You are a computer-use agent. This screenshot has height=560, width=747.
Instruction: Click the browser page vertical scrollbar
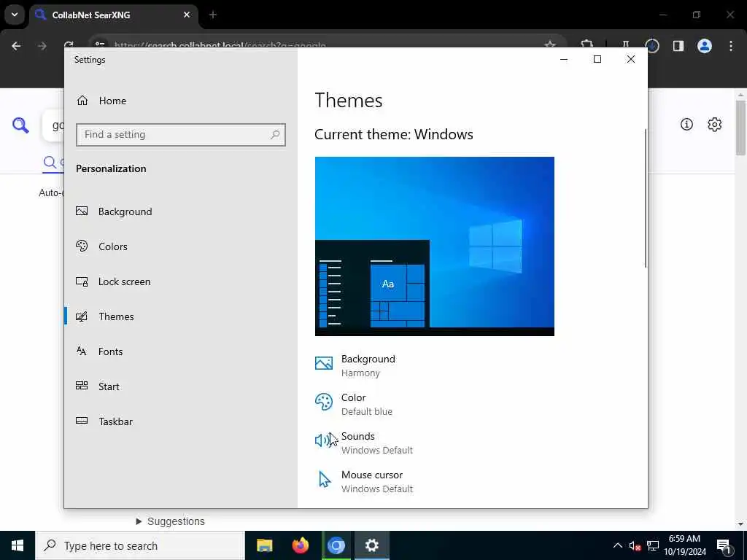pos(740,127)
